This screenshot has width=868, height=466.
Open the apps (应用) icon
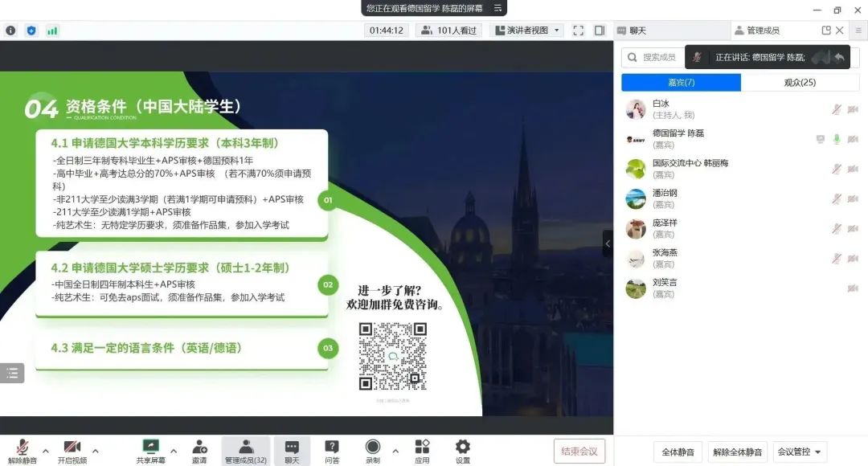click(422, 447)
